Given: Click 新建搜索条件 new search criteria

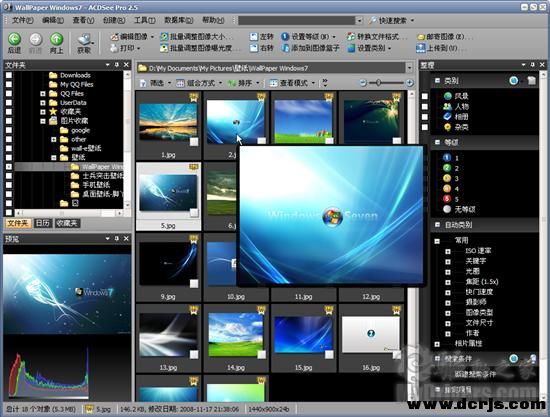Looking at the screenshot, I should (475, 374).
